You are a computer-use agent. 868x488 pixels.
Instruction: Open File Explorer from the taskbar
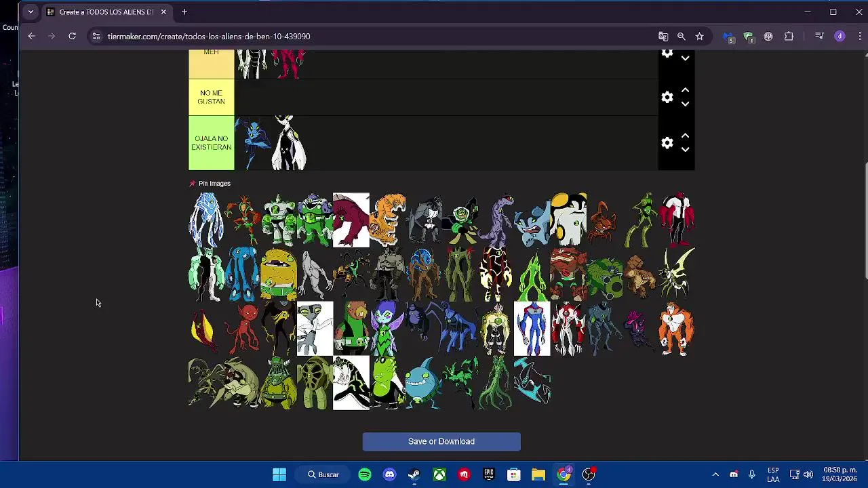pos(538,474)
